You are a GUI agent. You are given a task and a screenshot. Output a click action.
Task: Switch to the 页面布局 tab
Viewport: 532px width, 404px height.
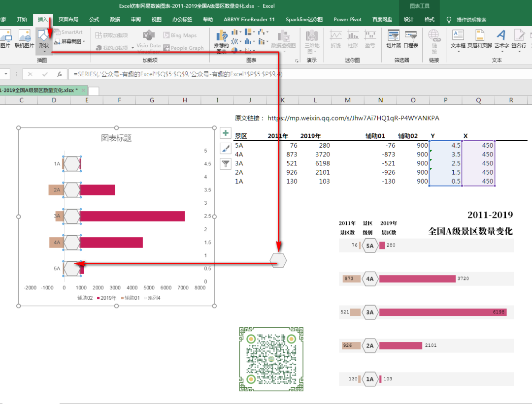pyautogui.click(x=68, y=19)
